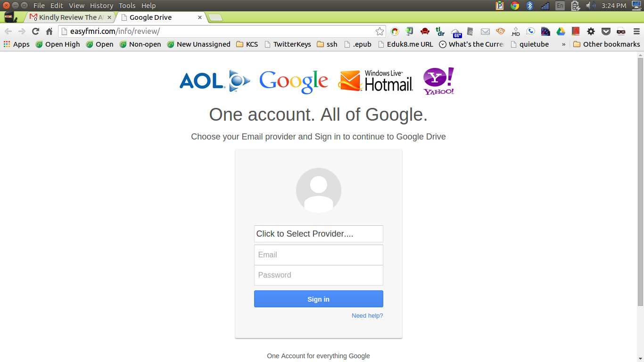Screen dimensions: 644x362
Task: Expand the Click to Select Provider dropdown
Action: (319, 234)
